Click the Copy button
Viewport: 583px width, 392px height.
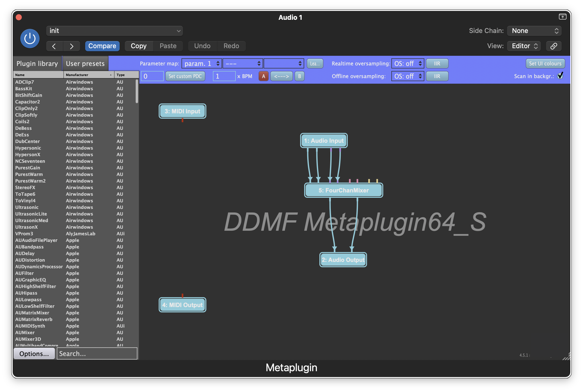[139, 46]
